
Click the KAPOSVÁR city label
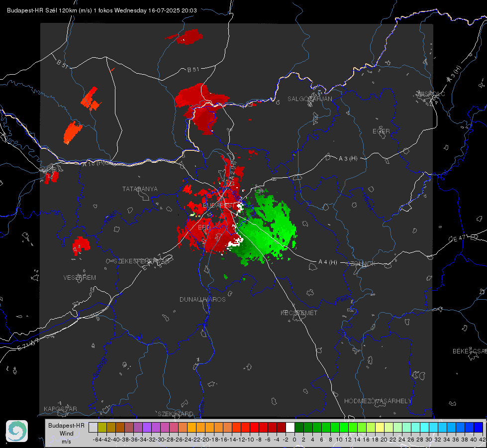(60, 409)
